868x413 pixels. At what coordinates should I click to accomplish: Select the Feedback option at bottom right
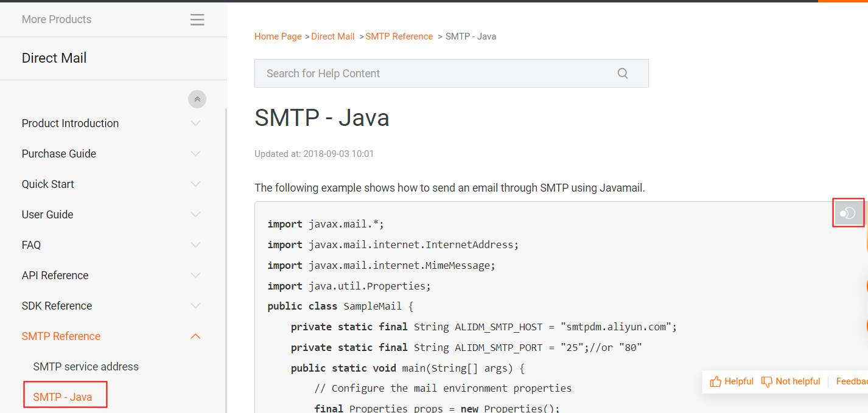851,381
